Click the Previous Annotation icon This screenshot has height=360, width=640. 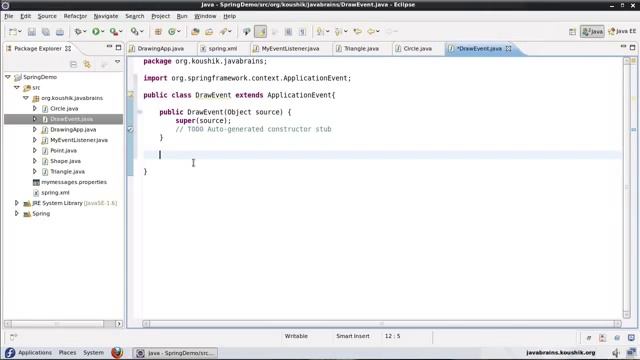pos(338,31)
